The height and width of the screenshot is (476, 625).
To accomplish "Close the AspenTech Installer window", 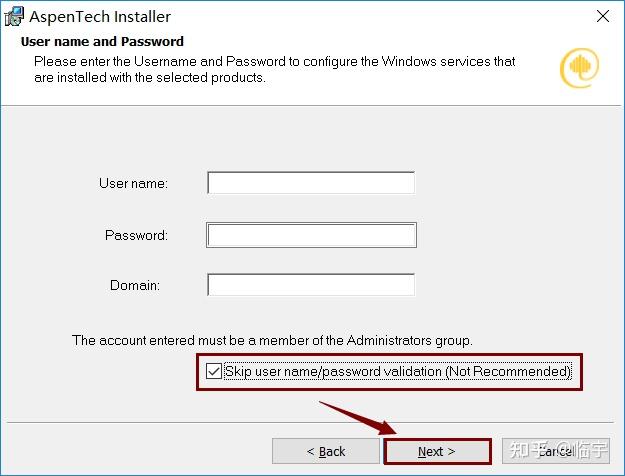I will (602, 17).
